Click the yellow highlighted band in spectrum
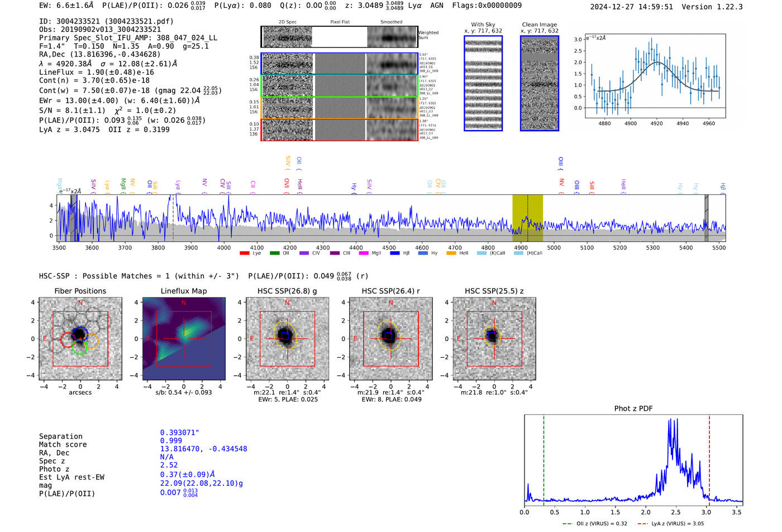This screenshot has width=782, height=532. click(x=527, y=218)
